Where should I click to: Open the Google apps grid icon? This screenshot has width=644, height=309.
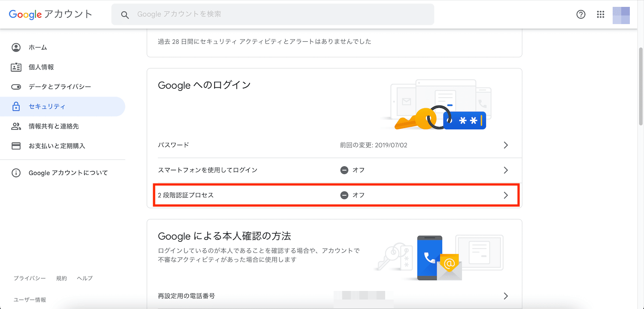pos(601,15)
